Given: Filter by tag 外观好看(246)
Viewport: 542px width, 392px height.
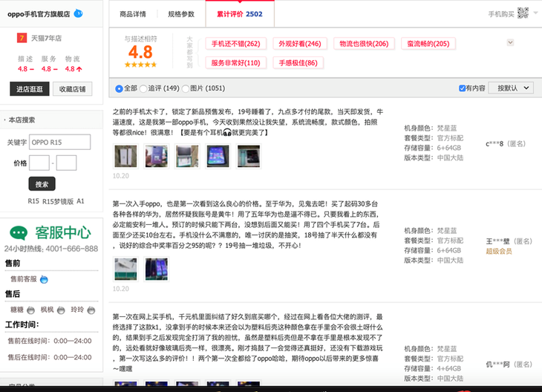Looking at the screenshot, I should point(300,44).
